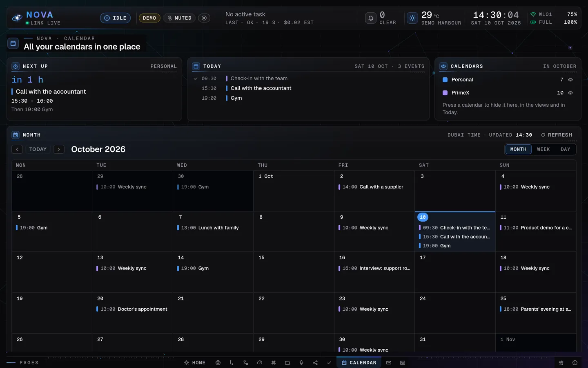The image size is (588, 368).
Task: Open the folder page icon in bottom bar
Action: click(287, 363)
